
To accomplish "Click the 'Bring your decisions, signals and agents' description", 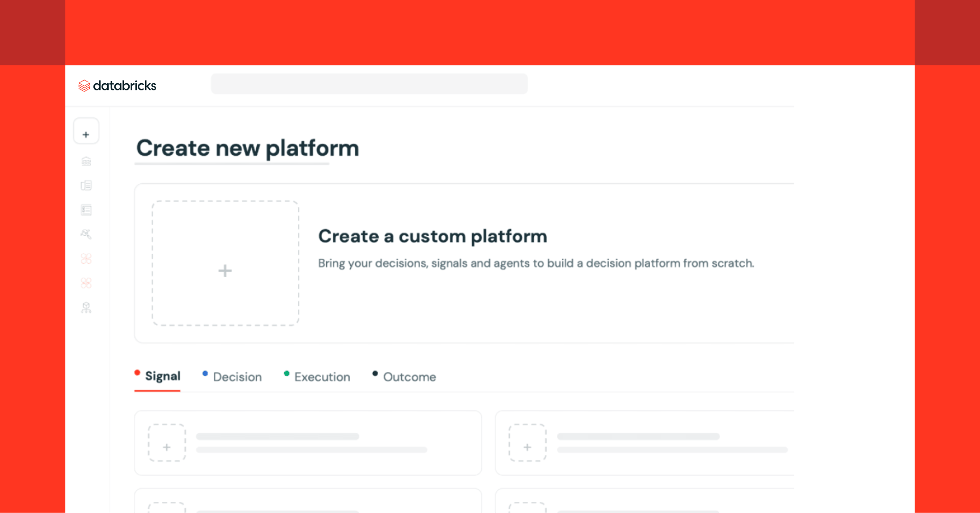I will [536, 263].
